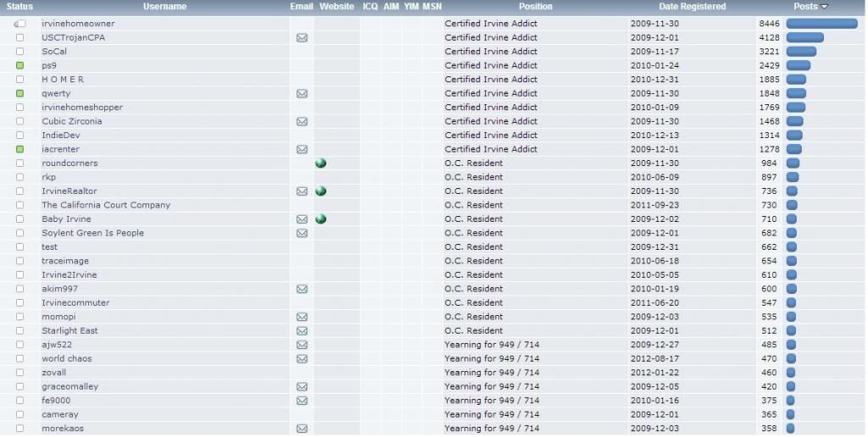Click post count 8446
Viewport: 868px width, 437px height.
770,24
